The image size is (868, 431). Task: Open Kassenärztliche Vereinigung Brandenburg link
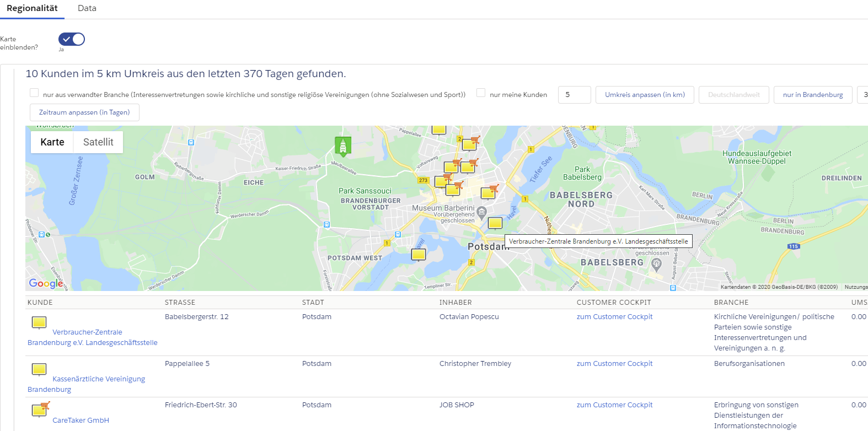pos(87,384)
